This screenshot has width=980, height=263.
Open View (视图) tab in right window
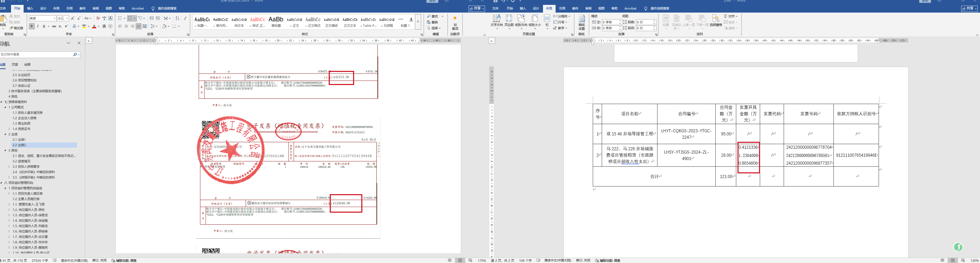coord(601,8)
